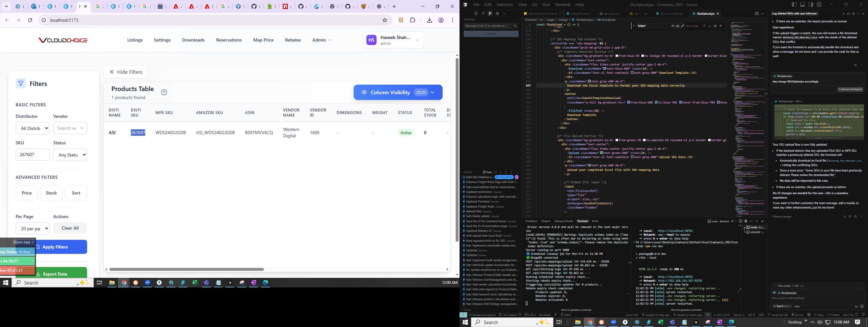The height and width of the screenshot is (327, 868).
Task: Click the Apply Filters button
Action: point(52,247)
